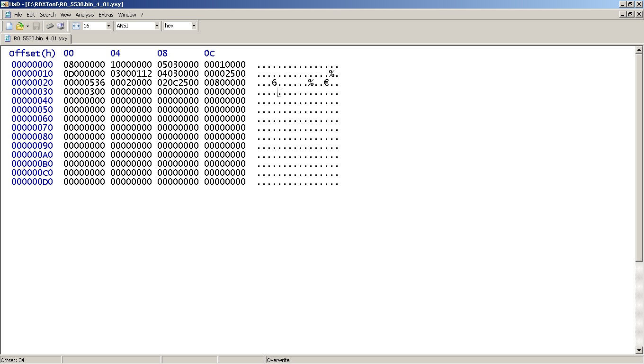
Task: Click hex value 00000536
Action: (84, 82)
